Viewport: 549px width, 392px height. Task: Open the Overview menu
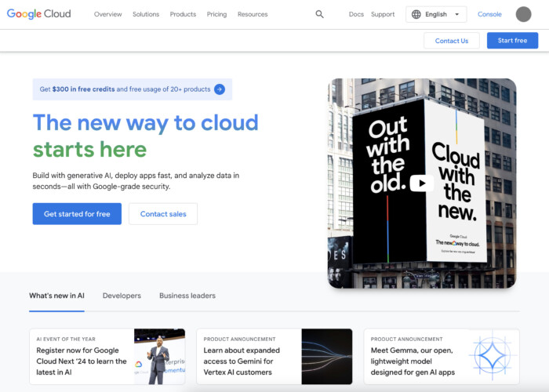click(108, 14)
